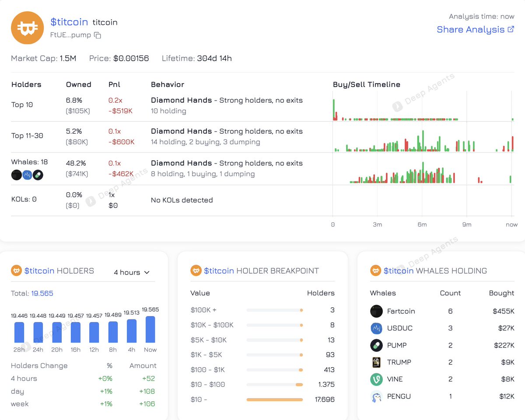Image resolution: width=525 pixels, height=420 pixels.
Task: Click the KOLs: 0 row label
Action: 24,199
